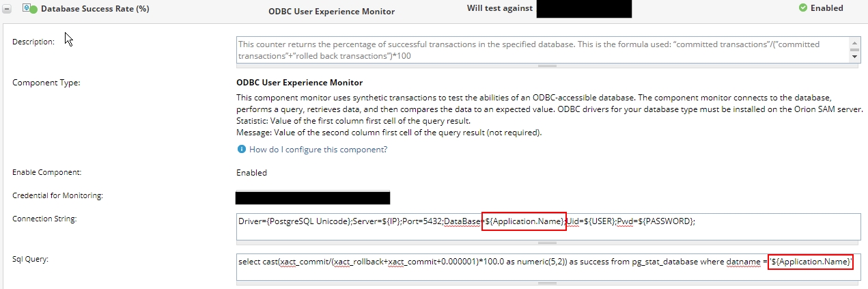Click the ODBC component monitor icon
868x289 pixels.
(26, 8)
